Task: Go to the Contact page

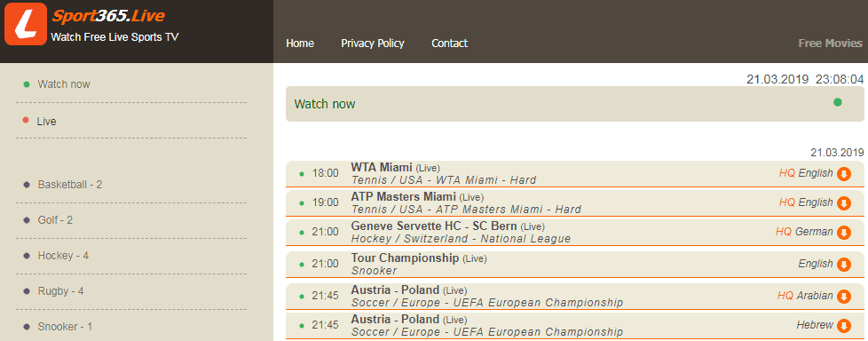Action: [x=449, y=44]
